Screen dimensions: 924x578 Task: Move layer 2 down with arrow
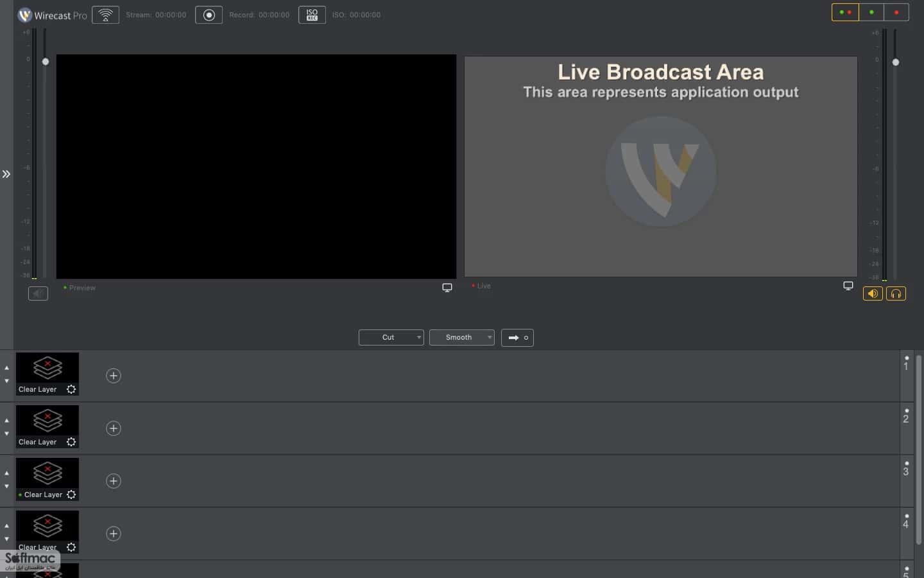pos(7,433)
